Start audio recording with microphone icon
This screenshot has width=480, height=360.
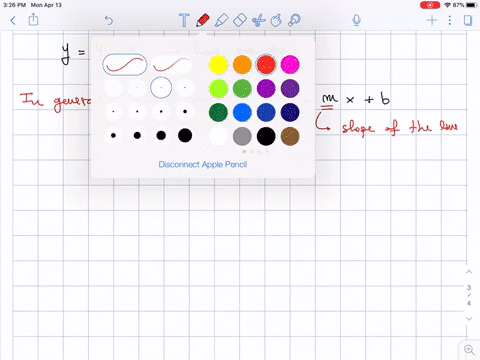click(357, 20)
